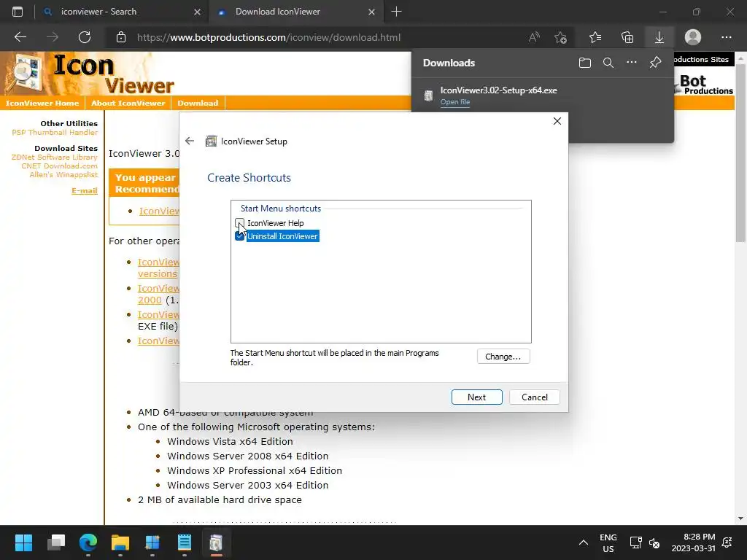This screenshot has height=560, width=747.
Task: Go back to previous page in Edge
Action: point(20,37)
